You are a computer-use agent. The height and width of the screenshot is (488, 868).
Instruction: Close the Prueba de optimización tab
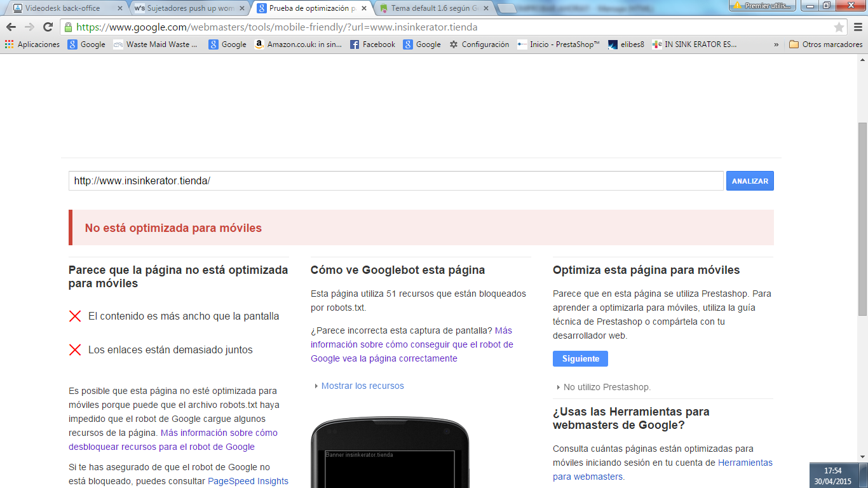point(365,8)
